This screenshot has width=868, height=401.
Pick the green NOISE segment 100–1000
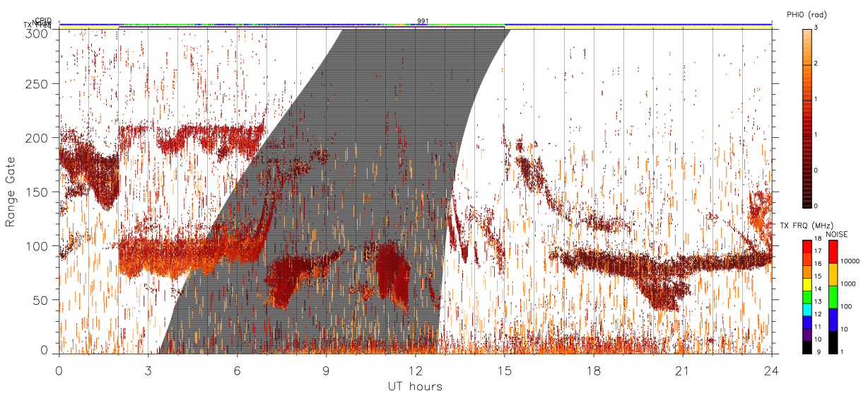(x=832, y=297)
